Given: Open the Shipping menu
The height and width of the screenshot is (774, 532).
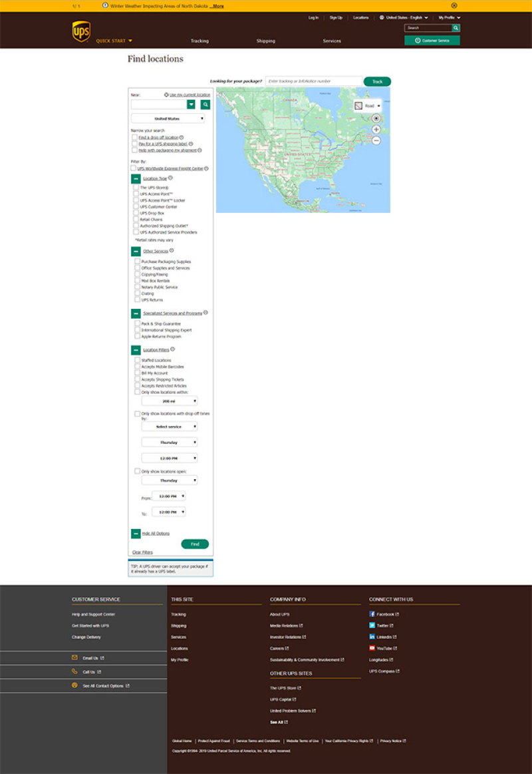Looking at the screenshot, I should [x=266, y=41].
